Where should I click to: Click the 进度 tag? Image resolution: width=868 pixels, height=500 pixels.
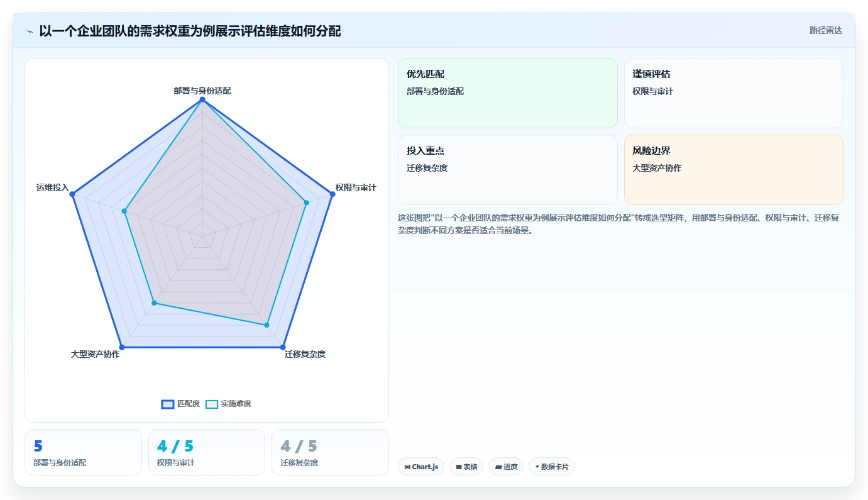tap(506, 467)
